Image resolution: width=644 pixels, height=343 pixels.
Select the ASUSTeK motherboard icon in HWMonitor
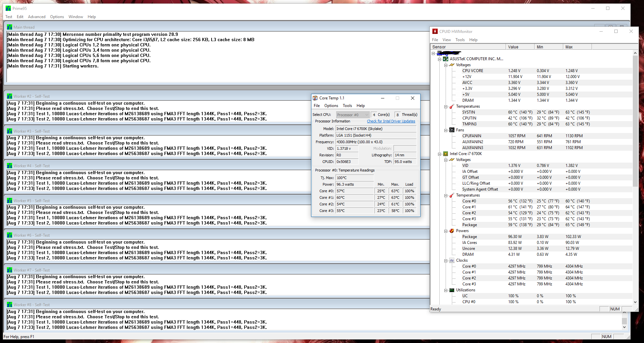coord(446,59)
